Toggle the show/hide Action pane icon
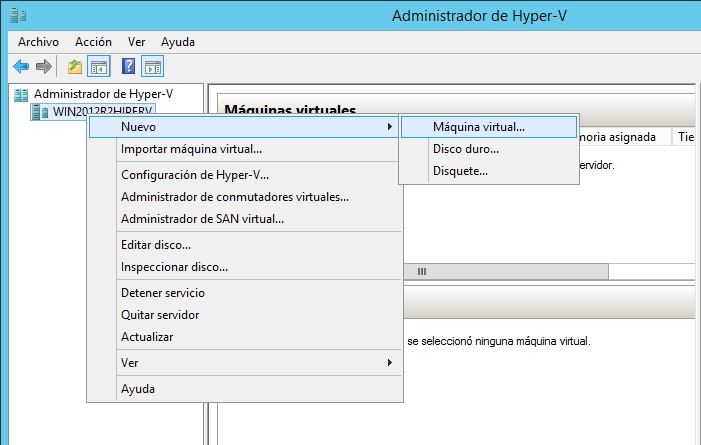The width and height of the screenshot is (701, 445). pos(152,66)
